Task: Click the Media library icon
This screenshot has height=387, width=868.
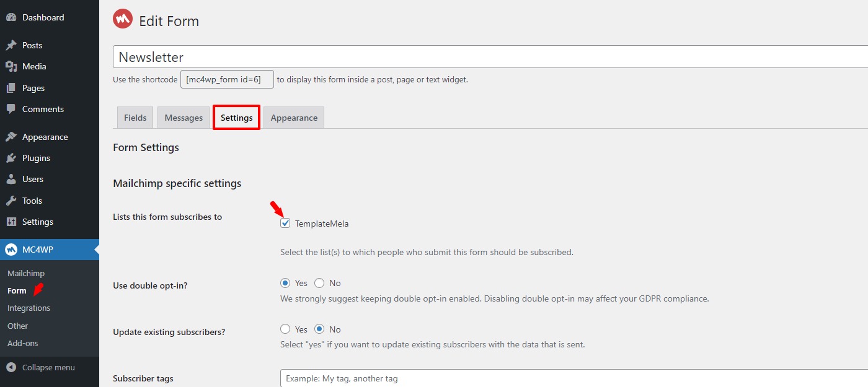Action: point(11,66)
